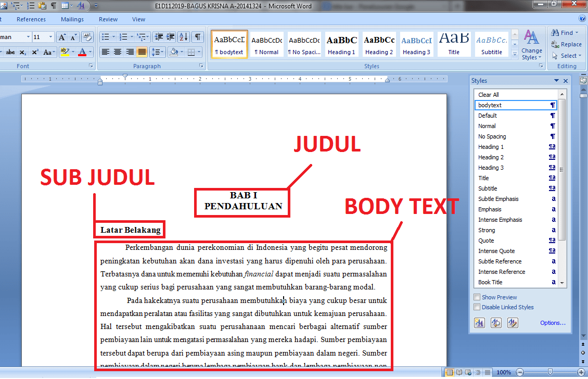Screen dimensions: 588x379
Task: Click the Help question mark icon
Action: pos(582,18)
